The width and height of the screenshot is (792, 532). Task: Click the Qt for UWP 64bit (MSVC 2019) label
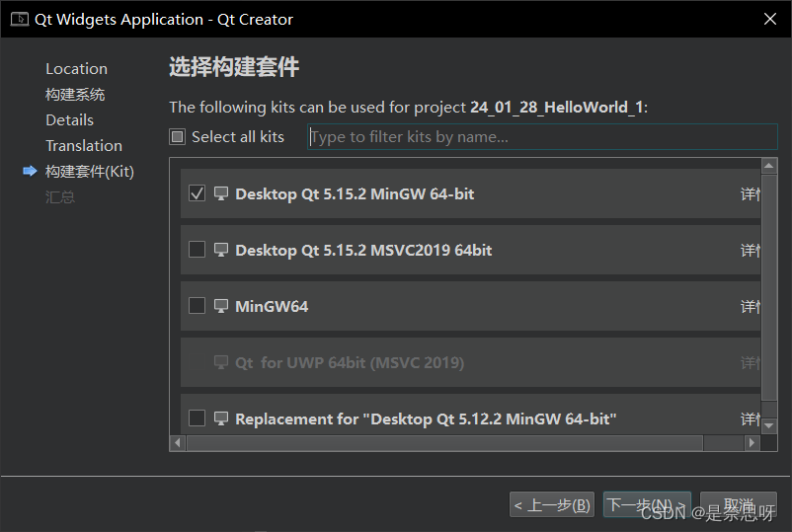pos(350,362)
